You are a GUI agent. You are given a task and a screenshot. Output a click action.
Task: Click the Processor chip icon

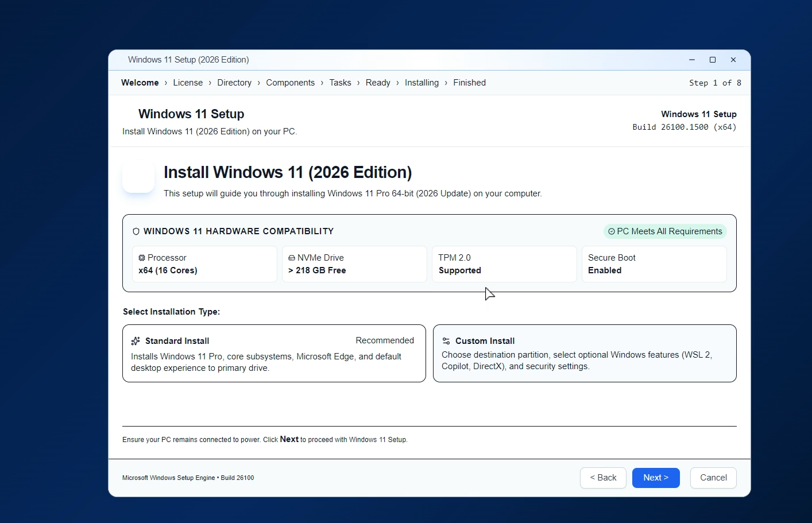coord(142,258)
